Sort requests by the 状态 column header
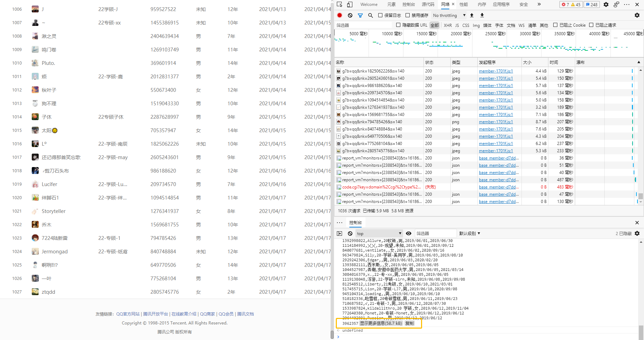 click(x=437, y=62)
